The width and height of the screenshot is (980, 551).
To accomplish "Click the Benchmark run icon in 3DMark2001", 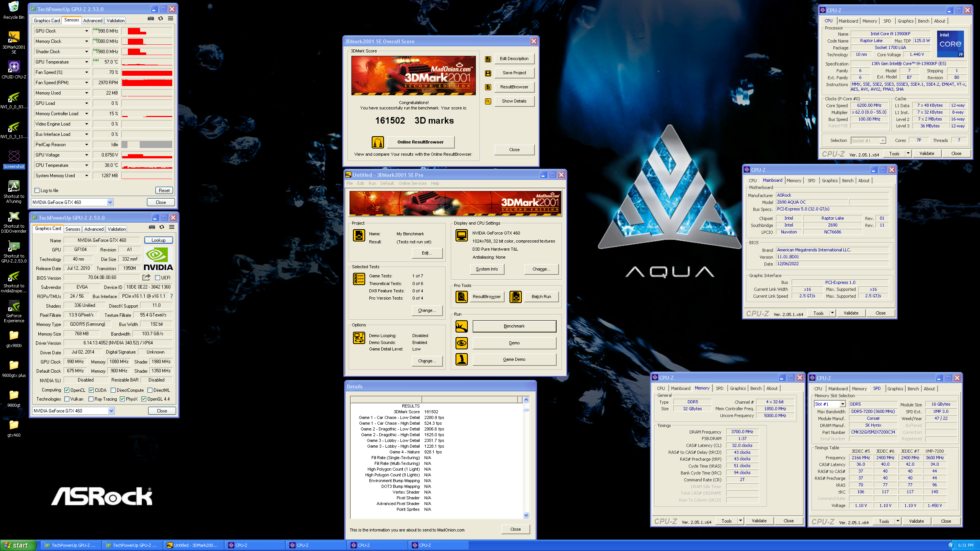I will (x=462, y=326).
